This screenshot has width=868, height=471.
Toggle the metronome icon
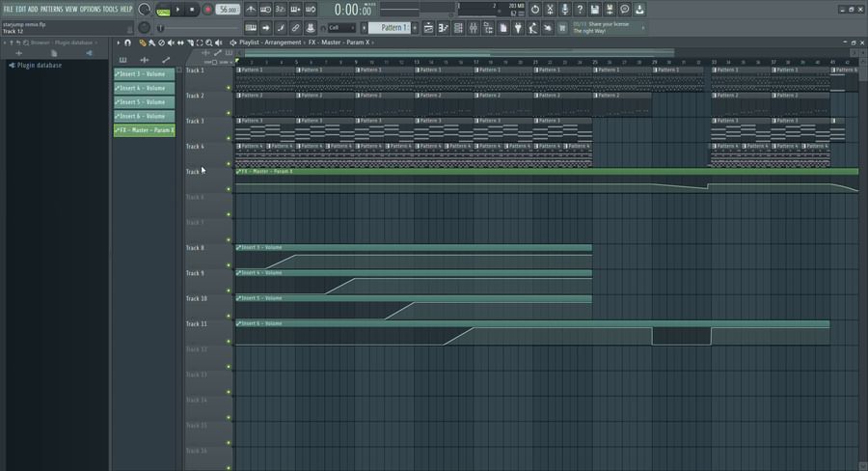pyautogui.click(x=251, y=10)
